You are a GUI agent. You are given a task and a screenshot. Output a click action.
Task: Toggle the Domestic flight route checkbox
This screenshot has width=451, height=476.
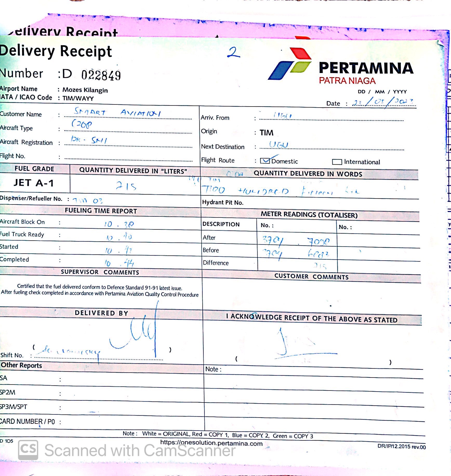point(265,161)
